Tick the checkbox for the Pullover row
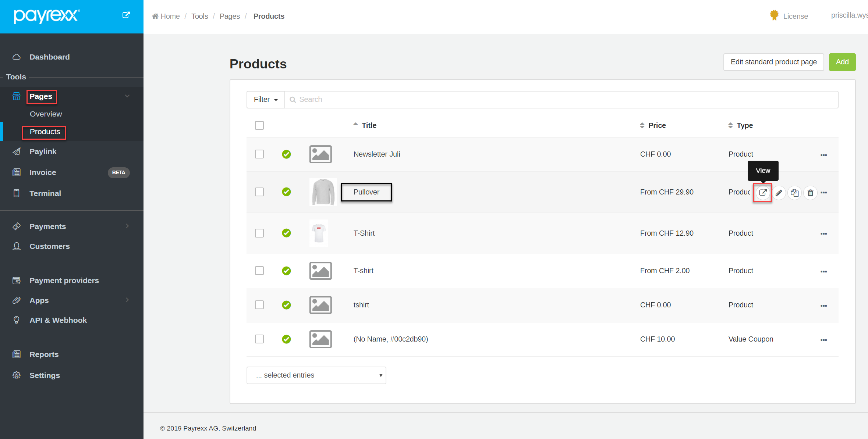 point(259,192)
